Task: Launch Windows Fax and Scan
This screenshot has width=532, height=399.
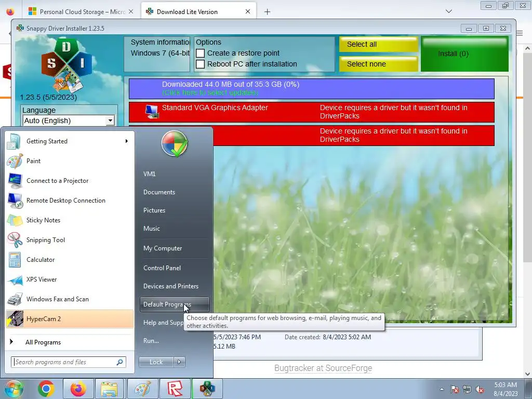Action: click(70, 299)
